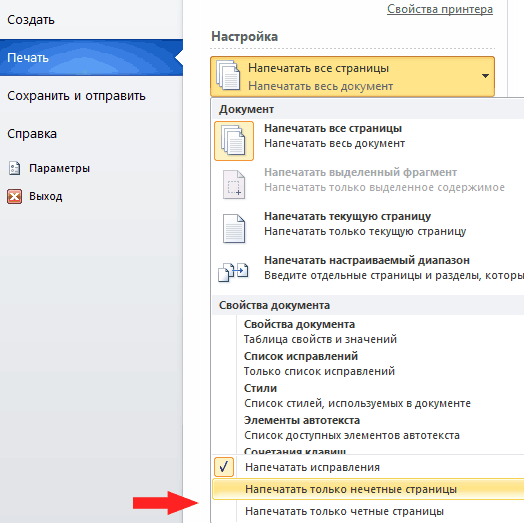Enable Напечатать только нечетные страницы
Viewport: 524px width, 523px height.
(x=368, y=489)
